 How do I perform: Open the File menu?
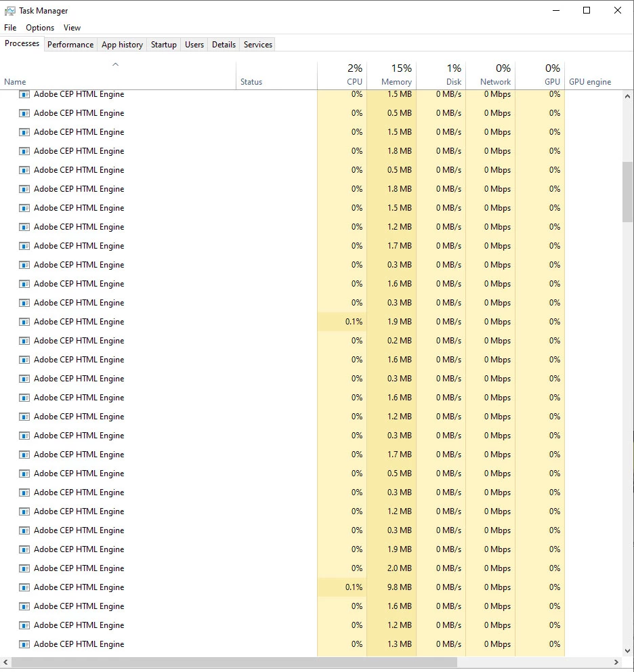click(10, 27)
